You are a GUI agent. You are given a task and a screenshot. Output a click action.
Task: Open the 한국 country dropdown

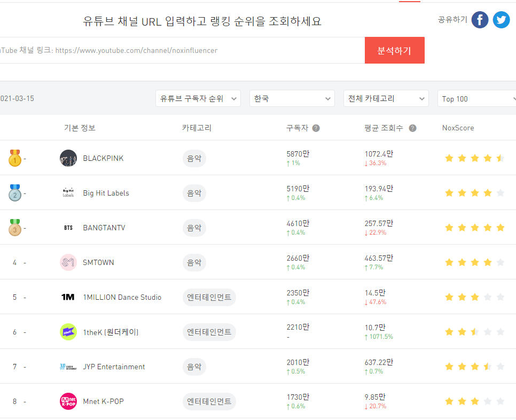click(292, 98)
